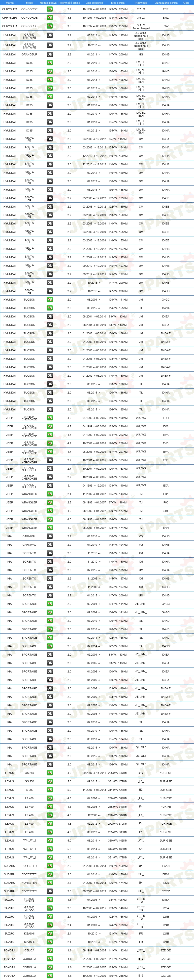Select the 'EE20Z' engine code cell

165,891
